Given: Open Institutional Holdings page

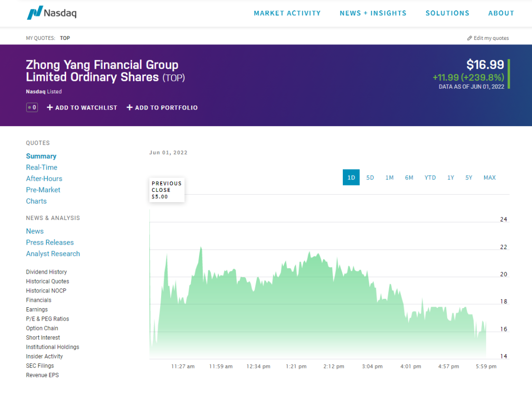Looking at the screenshot, I should coord(53,347).
